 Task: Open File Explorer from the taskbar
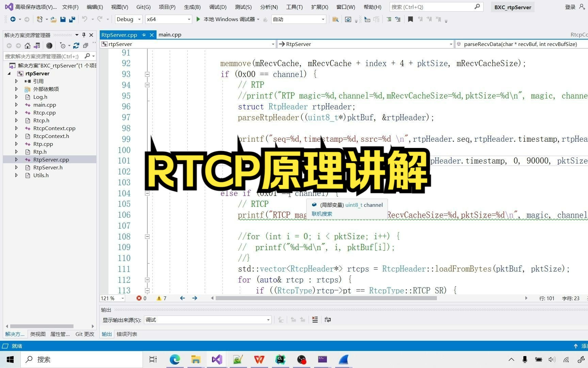(x=196, y=359)
